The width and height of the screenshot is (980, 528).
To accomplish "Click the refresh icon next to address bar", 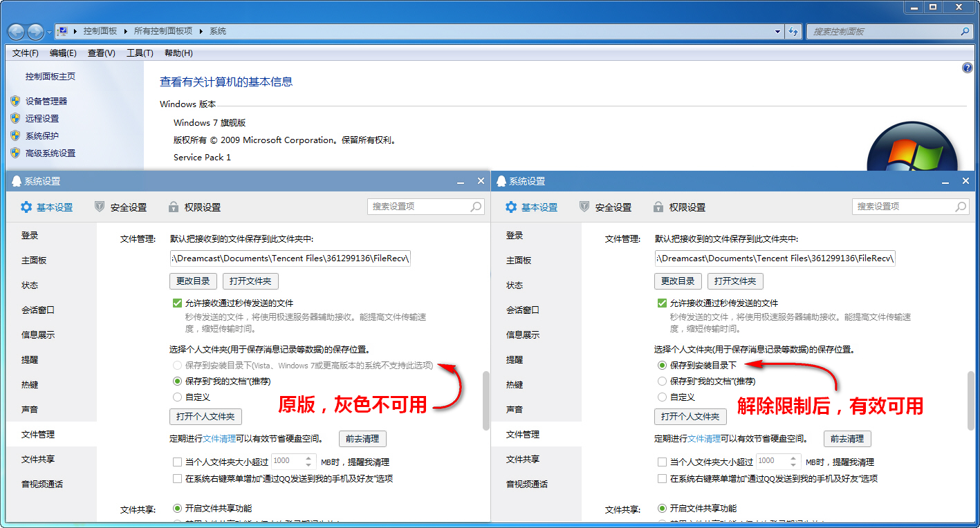I will 793,31.
